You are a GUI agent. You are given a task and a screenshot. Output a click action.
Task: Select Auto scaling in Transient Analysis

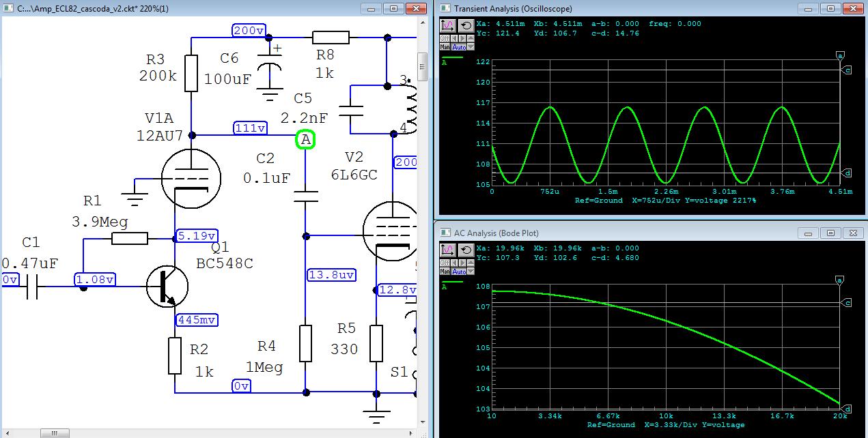pyautogui.click(x=458, y=46)
